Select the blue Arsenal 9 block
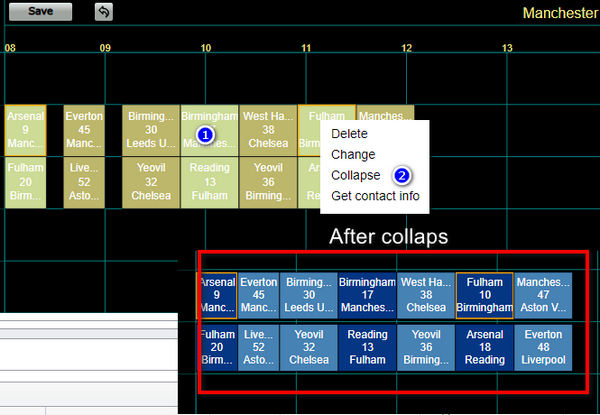 [x=217, y=295]
